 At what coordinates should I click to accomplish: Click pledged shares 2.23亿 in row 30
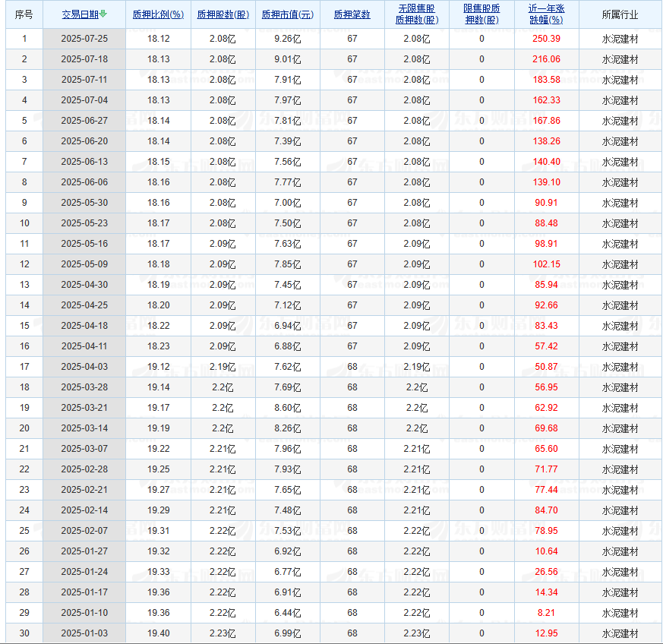223,633
